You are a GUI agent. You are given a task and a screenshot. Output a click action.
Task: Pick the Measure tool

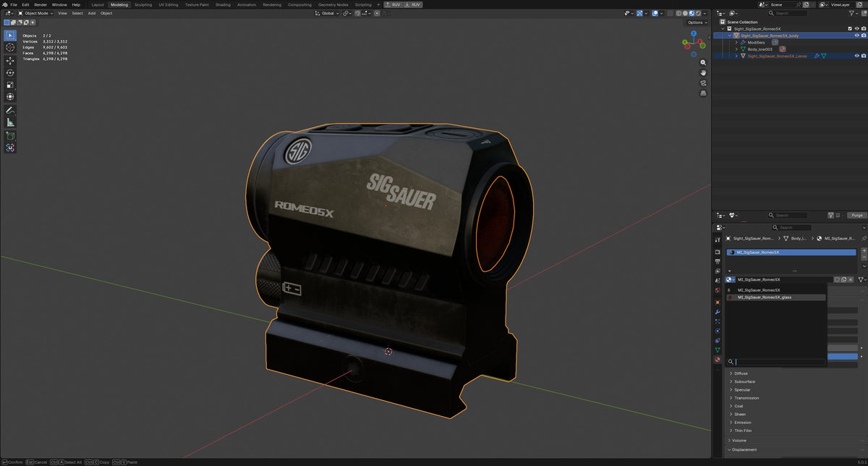click(x=10, y=122)
